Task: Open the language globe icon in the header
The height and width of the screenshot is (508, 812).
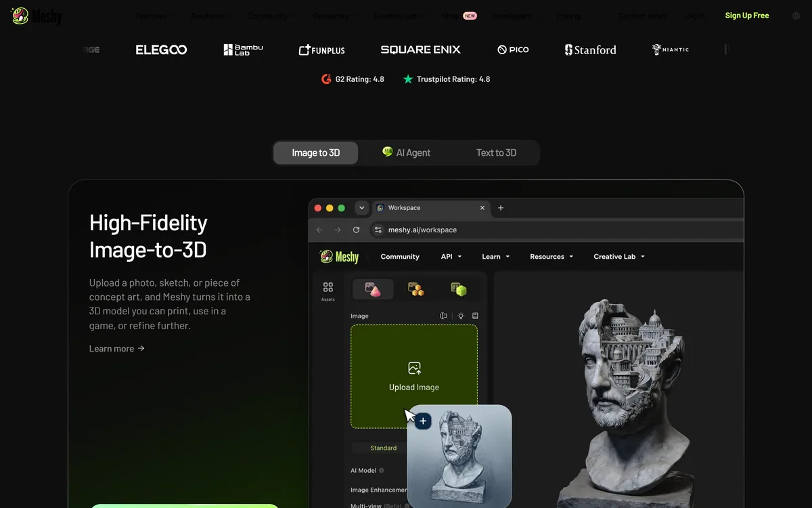Action: pos(796,16)
